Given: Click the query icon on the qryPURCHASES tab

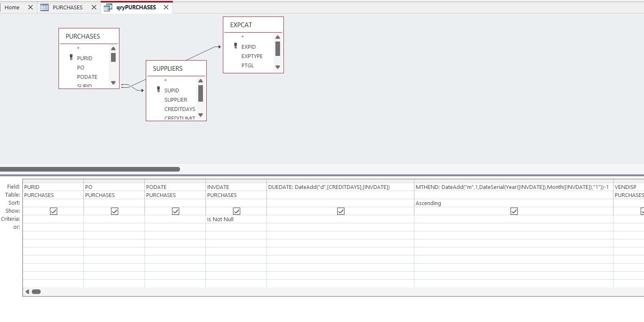Looking at the screenshot, I should [108, 7].
